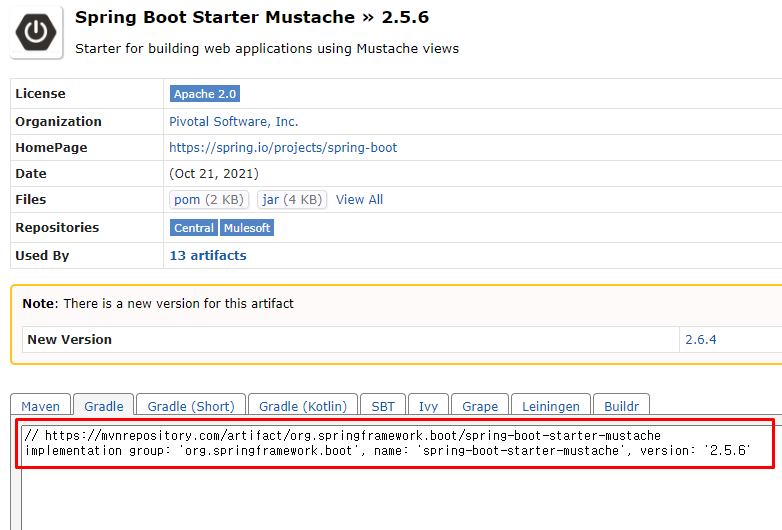Click the Repositories row label
782x530 pixels.
pyautogui.click(x=57, y=227)
